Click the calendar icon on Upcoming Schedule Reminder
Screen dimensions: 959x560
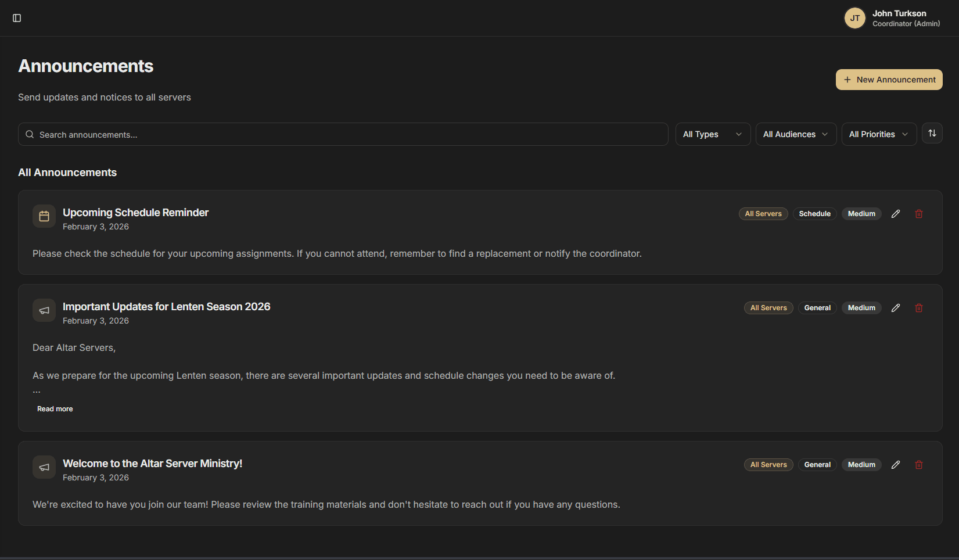coord(44,216)
